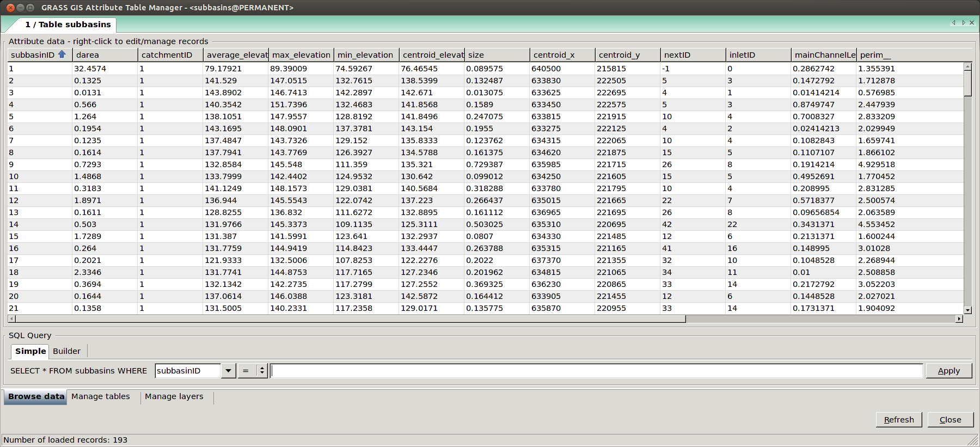Image resolution: width=980 pixels, height=447 pixels.
Task: Click the Refresh button
Action: (x=898, y=420)
